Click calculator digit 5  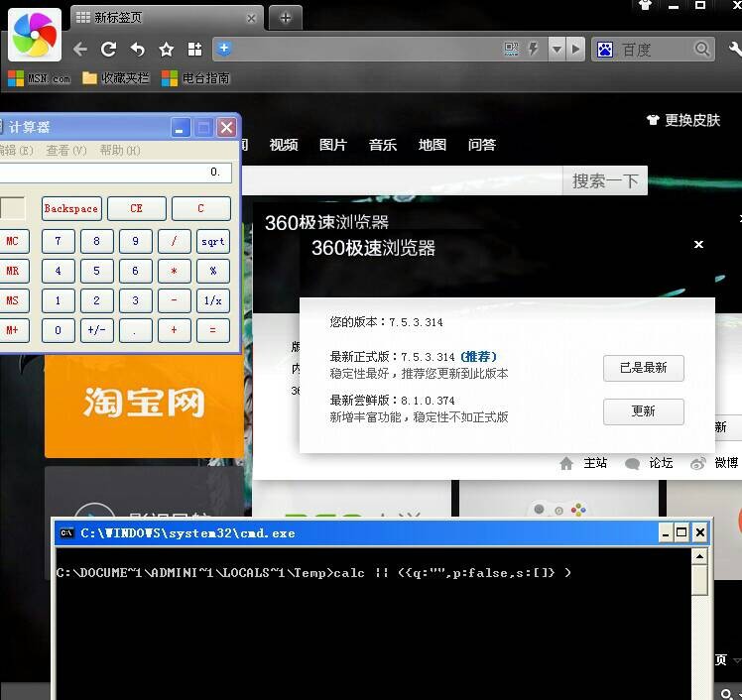pyautogui.click(x=96, y=271)
